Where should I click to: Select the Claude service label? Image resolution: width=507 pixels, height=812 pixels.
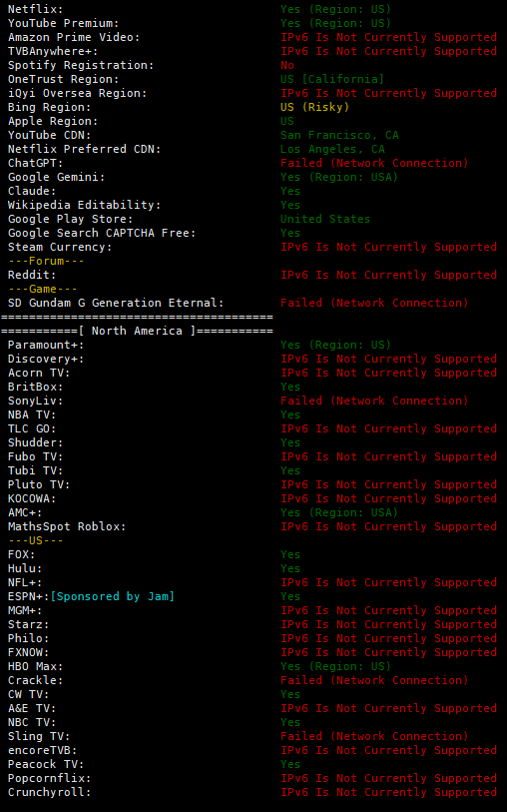pos(32,191)
